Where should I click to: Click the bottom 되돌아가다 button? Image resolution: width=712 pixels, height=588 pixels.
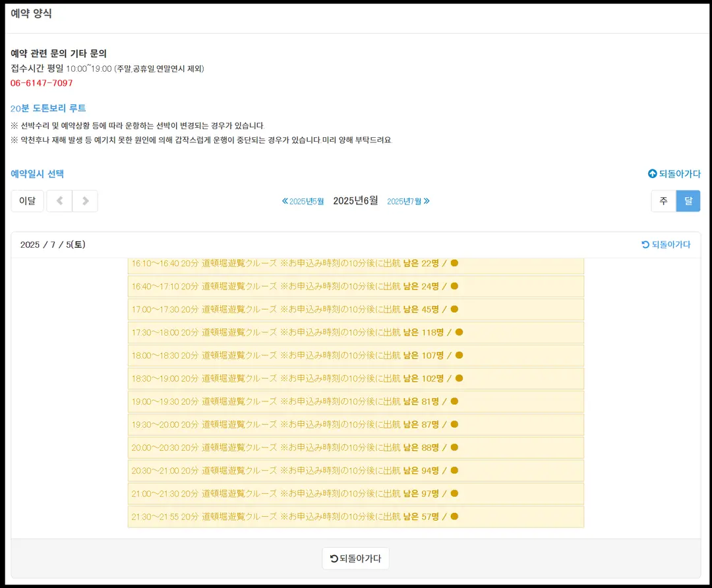point(355,558)
